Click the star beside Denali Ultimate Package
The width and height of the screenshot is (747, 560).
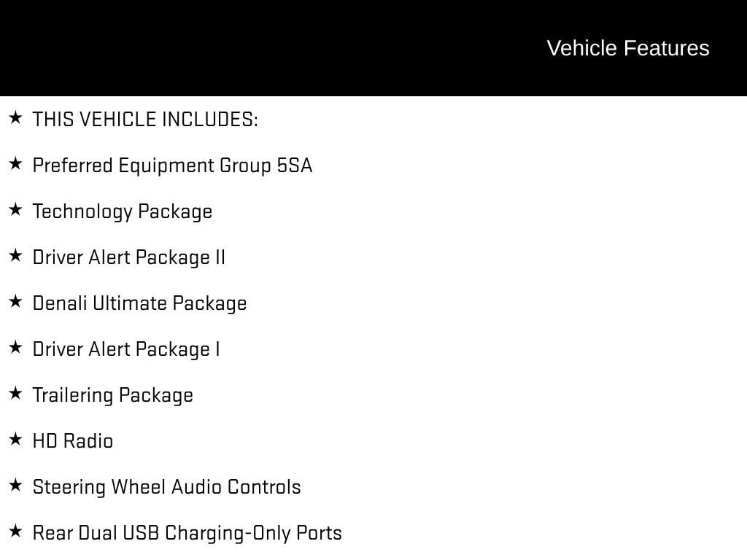pyautogui.click(x=15, y=301)
